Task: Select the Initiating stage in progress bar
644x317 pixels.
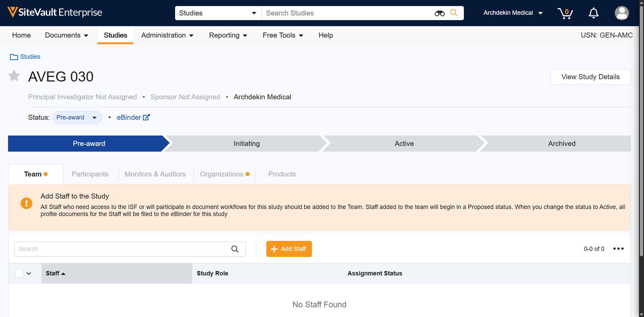Action: tap(247, 144)
